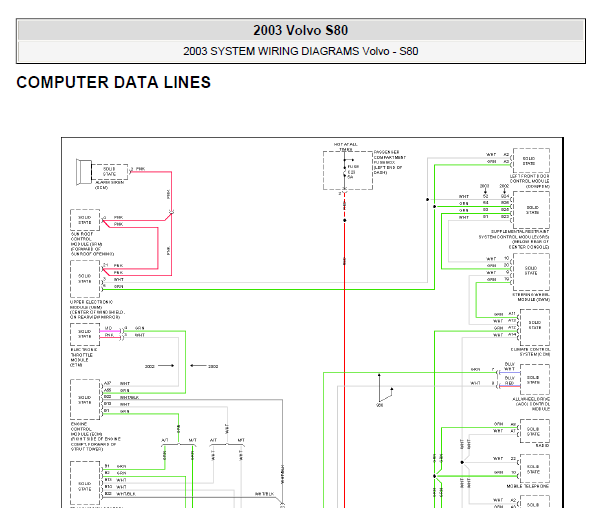Click the ECM 'WHT/BLK' wire label
This screenshot has height=508, width=605.
129,397
